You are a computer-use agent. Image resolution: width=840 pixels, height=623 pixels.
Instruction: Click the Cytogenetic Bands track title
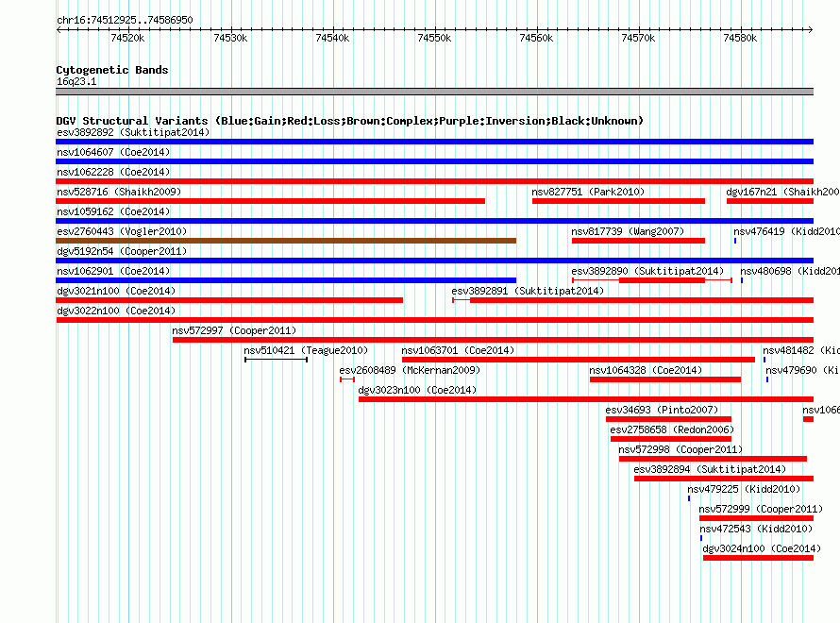(x=112, y=70)
